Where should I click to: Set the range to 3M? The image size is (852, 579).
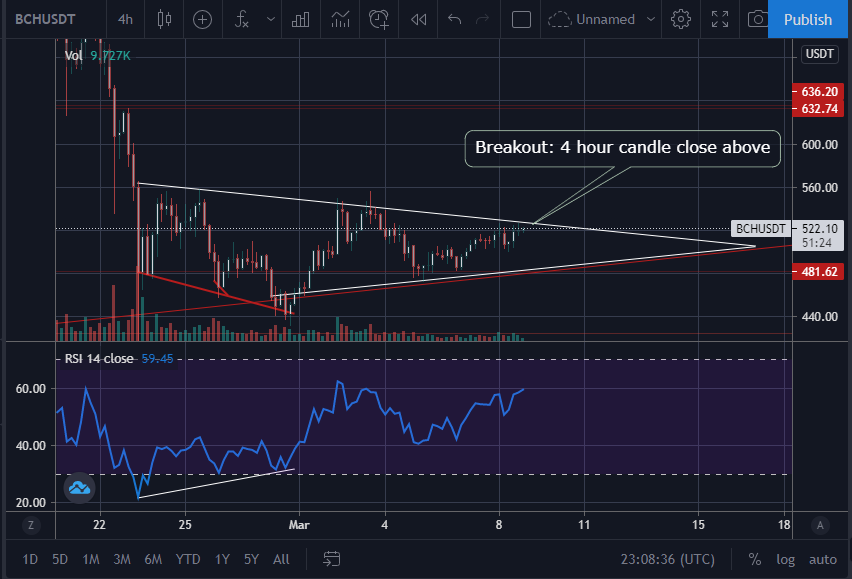pyautogui.click(x=122, y=559)
